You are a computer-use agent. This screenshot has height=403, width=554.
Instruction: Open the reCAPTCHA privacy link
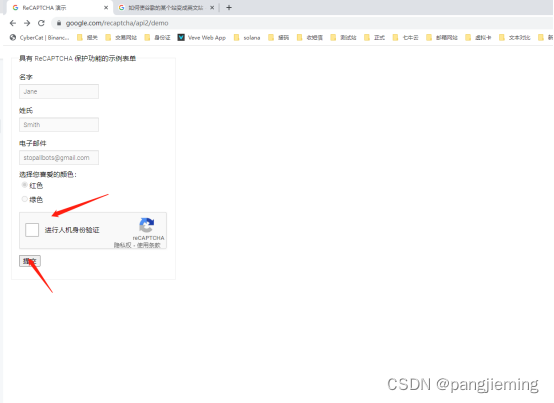click(122, 245)
